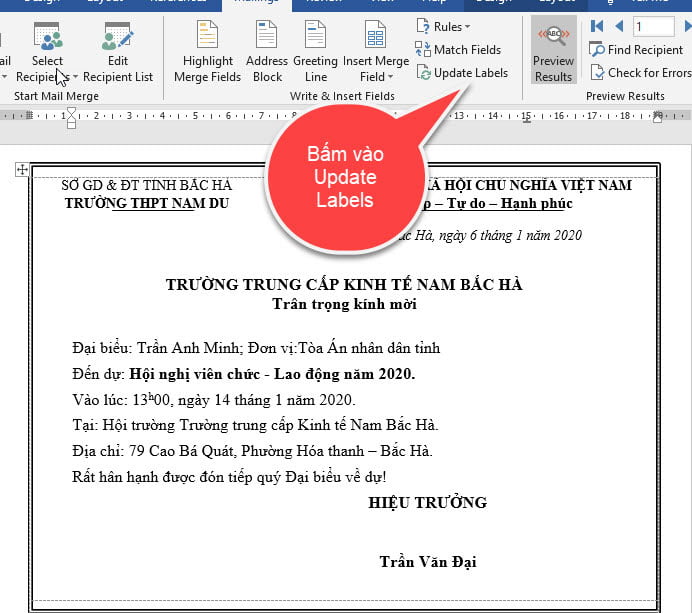Open Edit Recipient List

coord(118,53)
